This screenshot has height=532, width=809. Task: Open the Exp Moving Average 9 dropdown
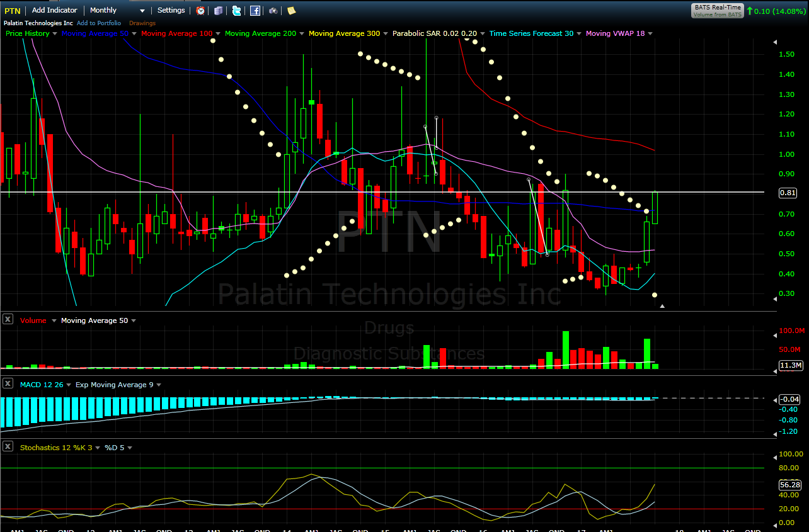pos(159,384)
